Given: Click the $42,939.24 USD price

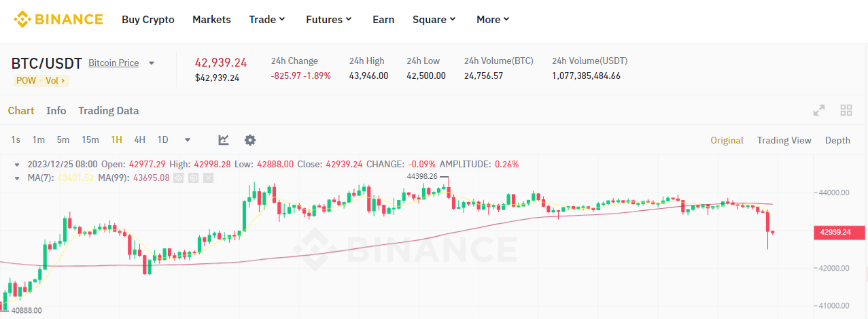Looking at the screenshot, I should [217, 78].
